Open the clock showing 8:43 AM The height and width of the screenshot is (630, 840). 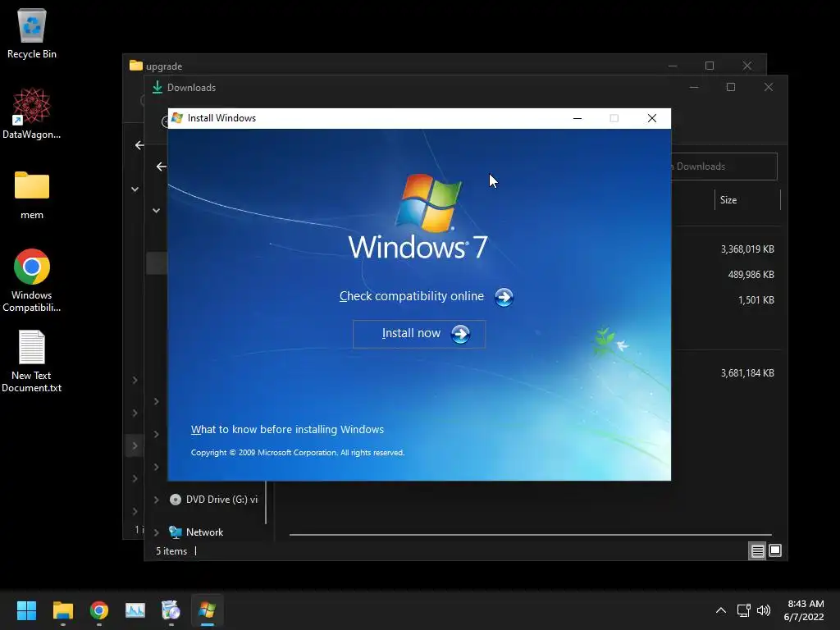[x=804, y=610]
